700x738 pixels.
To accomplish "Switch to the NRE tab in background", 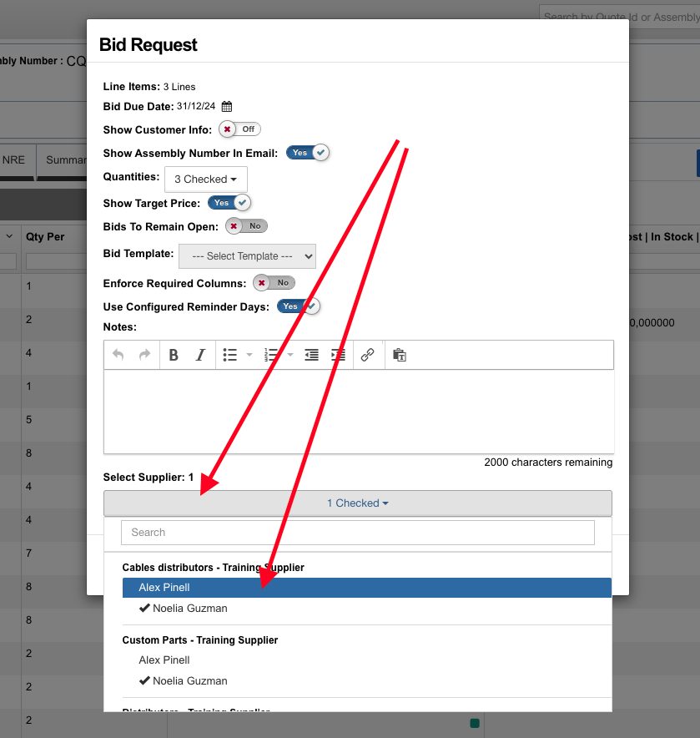I will pos(13,160).
